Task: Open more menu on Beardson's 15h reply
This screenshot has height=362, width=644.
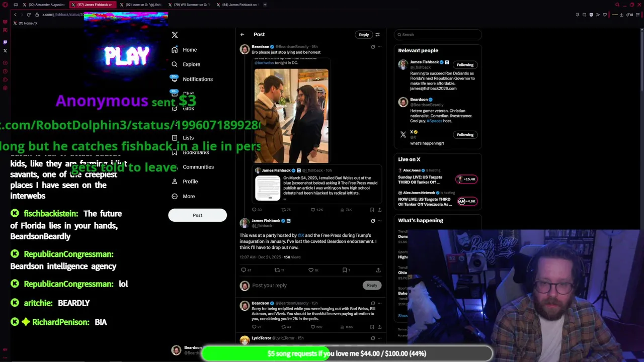Action: click(x=379, y=303)
